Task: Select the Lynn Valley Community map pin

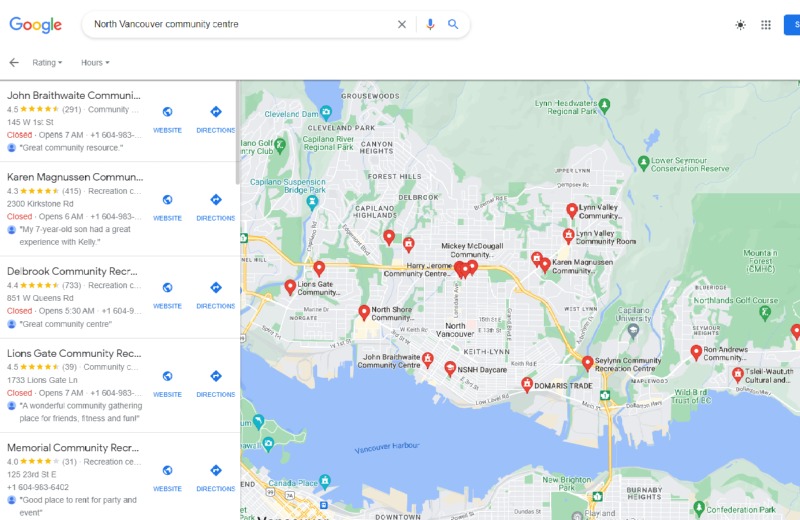Action: pyautogui.click(x=572, y=210)
